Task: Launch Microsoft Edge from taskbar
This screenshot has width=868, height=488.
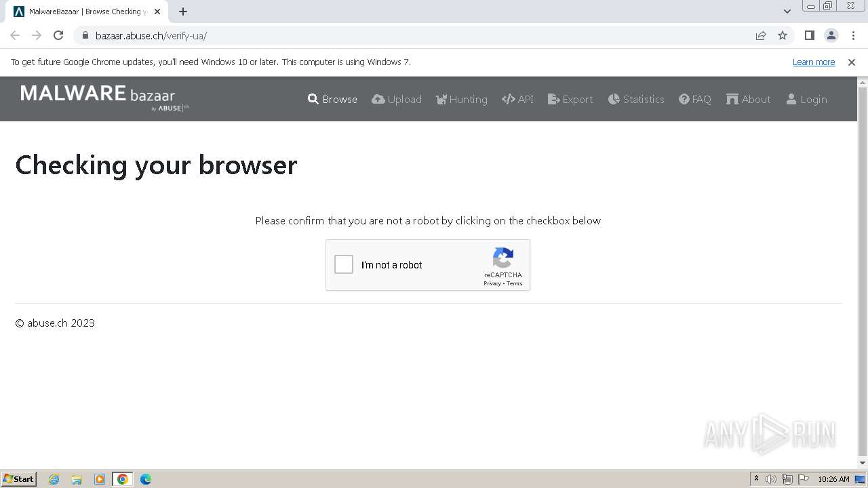Action: point(145,479)
